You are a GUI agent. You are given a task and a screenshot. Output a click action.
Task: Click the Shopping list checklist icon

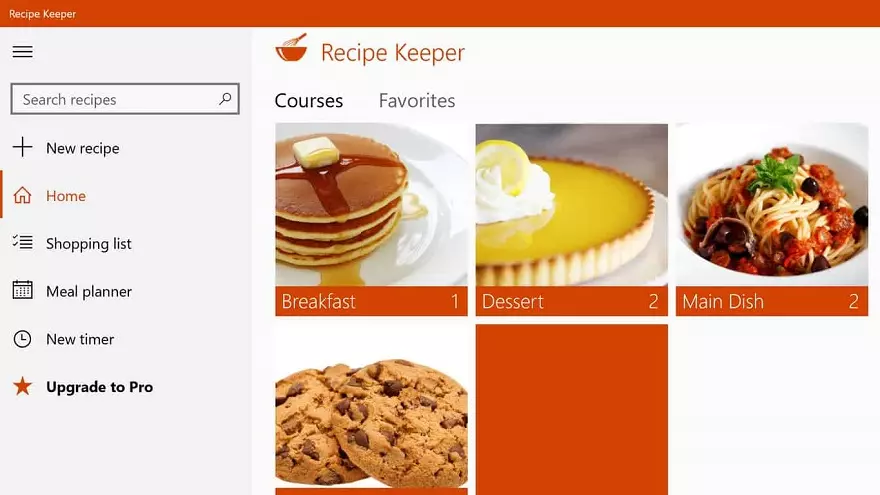(22, 242)
